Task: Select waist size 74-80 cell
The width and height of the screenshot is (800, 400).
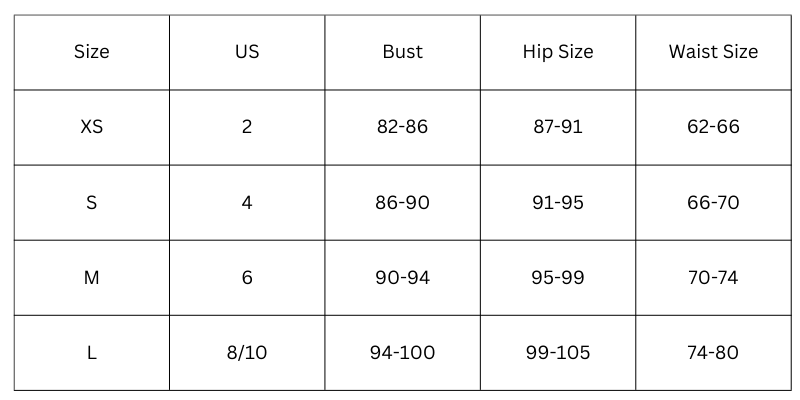Action: click(x=713, y=352)
